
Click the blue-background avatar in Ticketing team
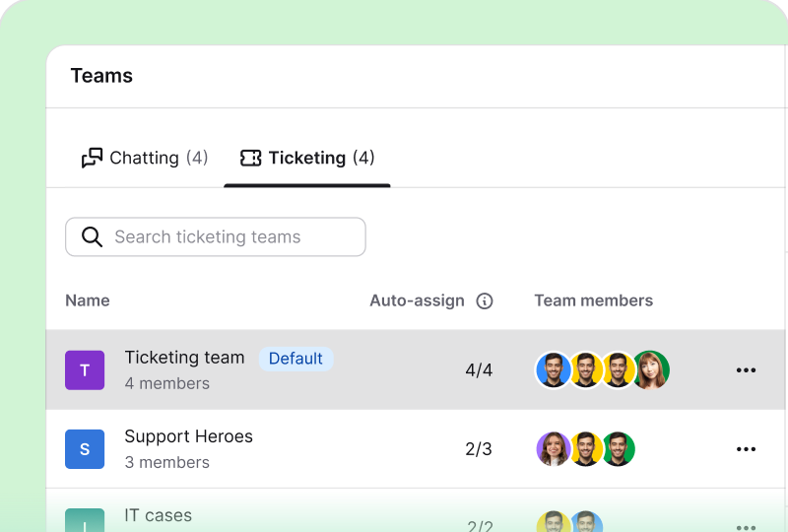pos(554,370)
